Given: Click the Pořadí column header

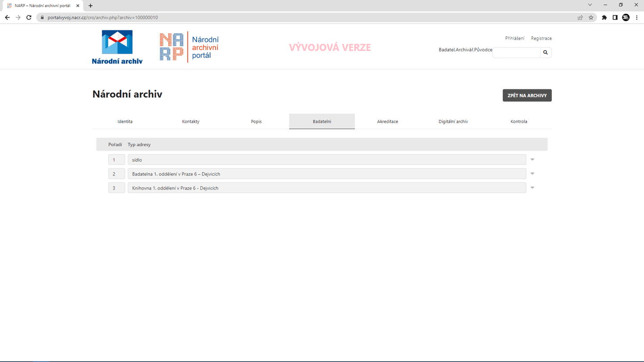Looking at the screenshot, I should (x=115, y=144).
